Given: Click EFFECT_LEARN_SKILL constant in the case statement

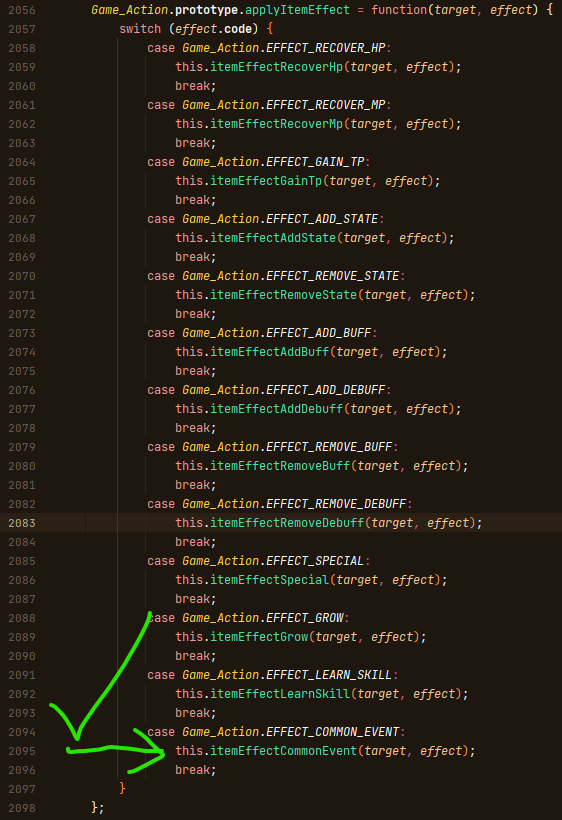Looking at the screenshot, I should click(329, 675).
